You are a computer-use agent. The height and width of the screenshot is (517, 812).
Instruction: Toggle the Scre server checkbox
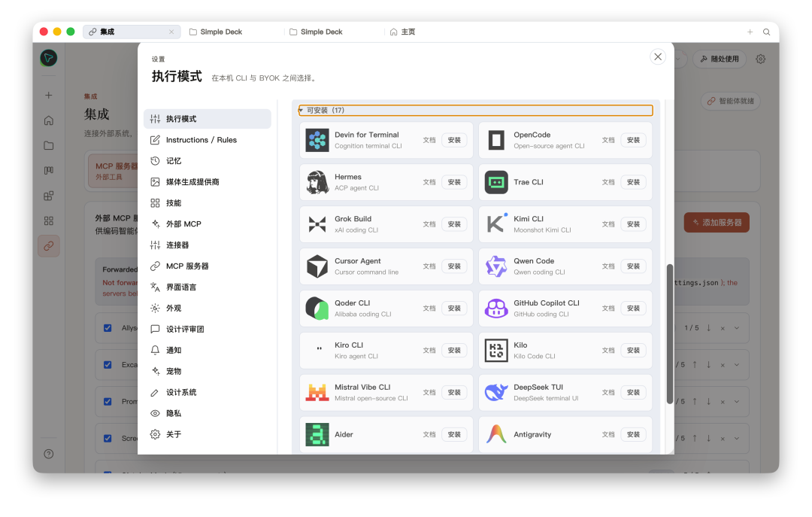tap(108, 438)
